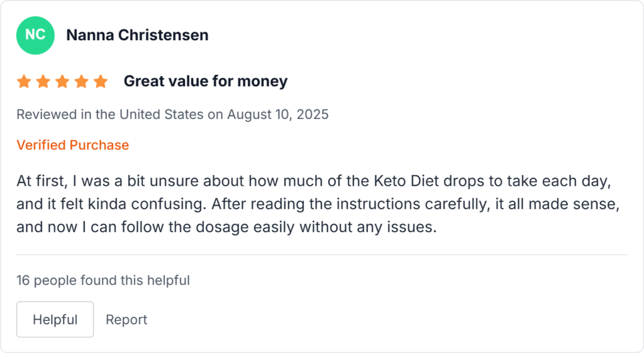The image size is (644, 353).
Task: Click the second rating star
Action: tap(43, 82)
